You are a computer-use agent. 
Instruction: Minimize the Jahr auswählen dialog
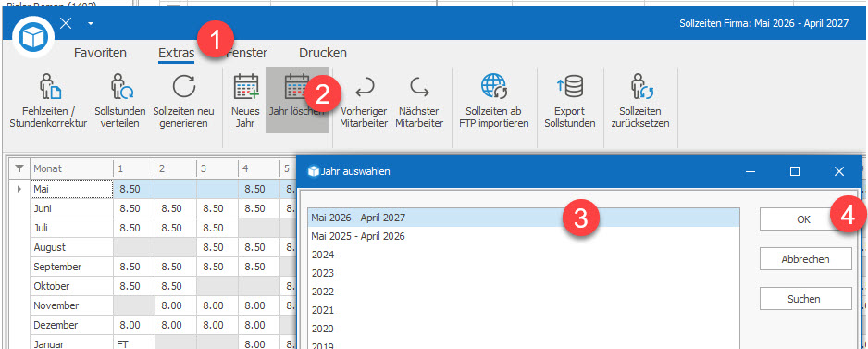coord(751,172)
